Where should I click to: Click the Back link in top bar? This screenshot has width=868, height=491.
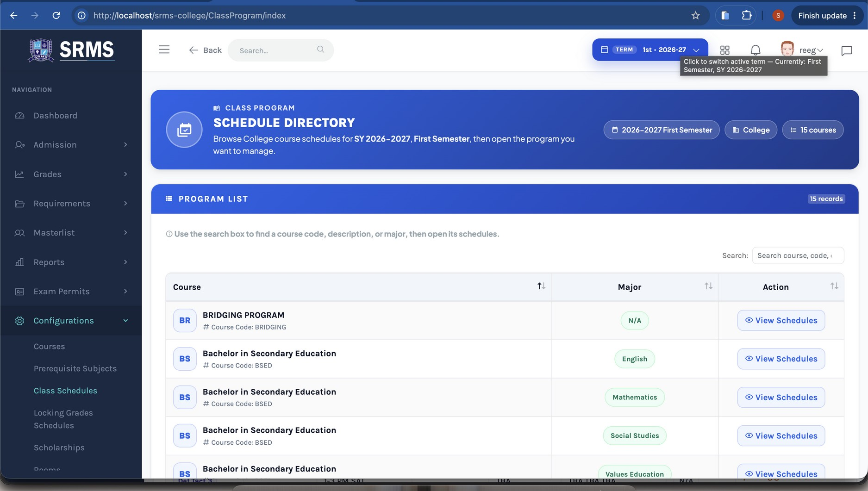pyautogui.click(x=205, y=50)
